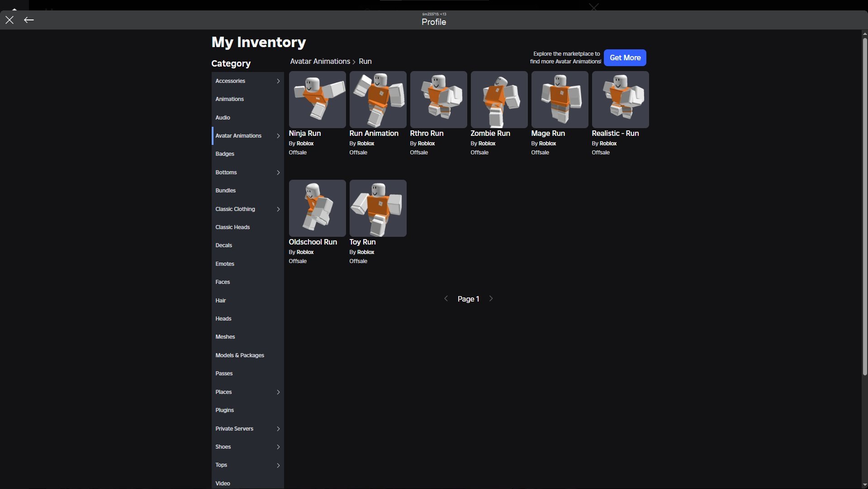Open the Rthro Run thumbnail

(438, 100)
